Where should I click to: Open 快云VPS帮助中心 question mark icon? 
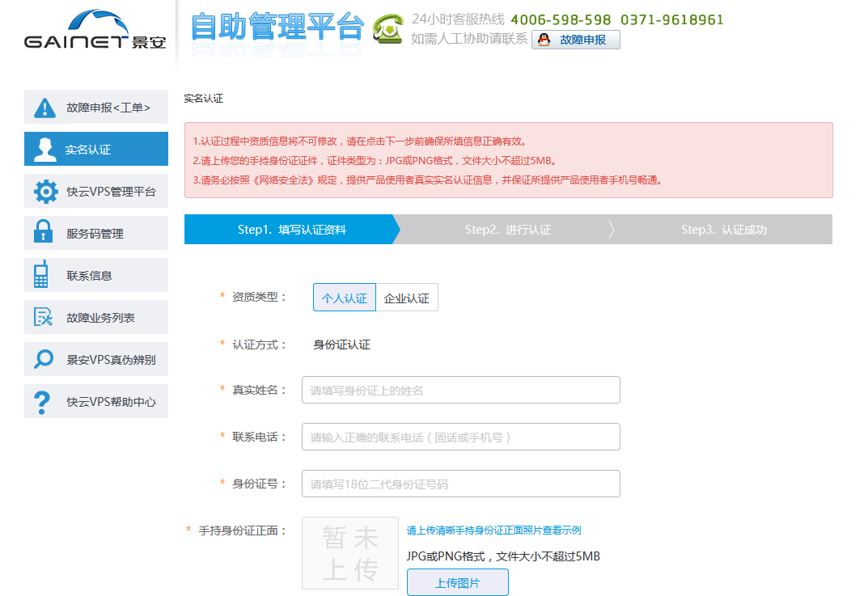click(x=41, y=401)
